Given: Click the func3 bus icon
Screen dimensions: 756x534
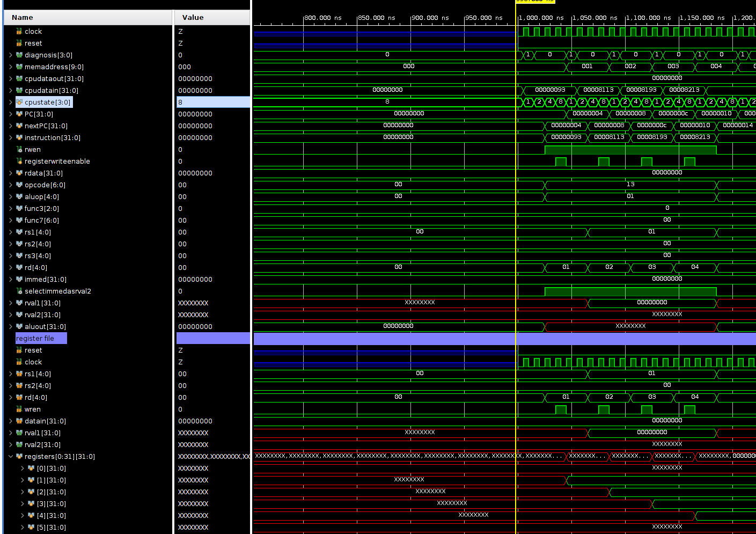Looking at the screenshot, I should (19, 208).
